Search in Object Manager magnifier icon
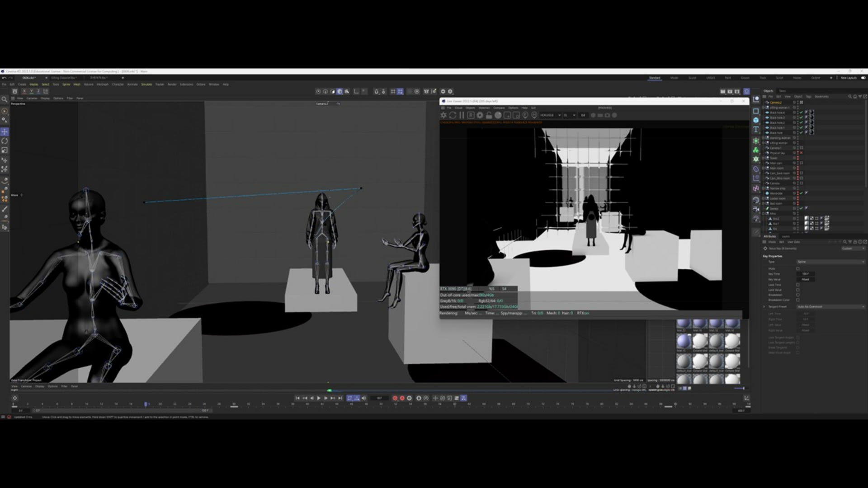868x488 pixels. click(850, 96)
